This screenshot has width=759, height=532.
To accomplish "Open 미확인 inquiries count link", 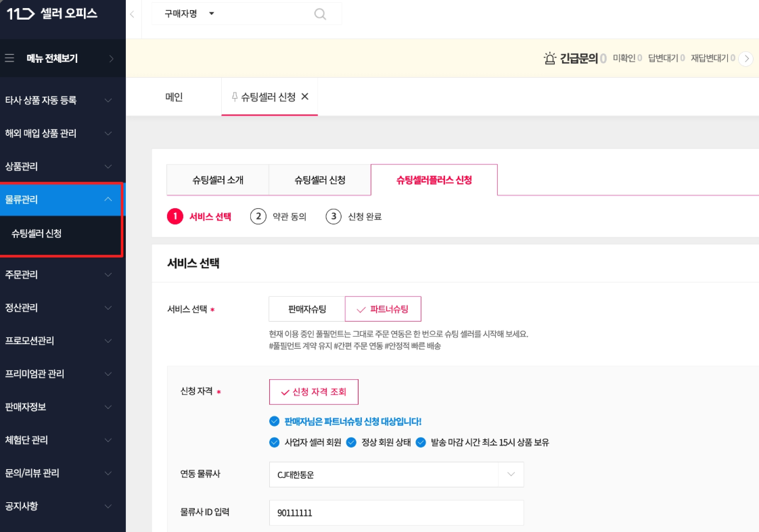I will click(x=627, y=58).
